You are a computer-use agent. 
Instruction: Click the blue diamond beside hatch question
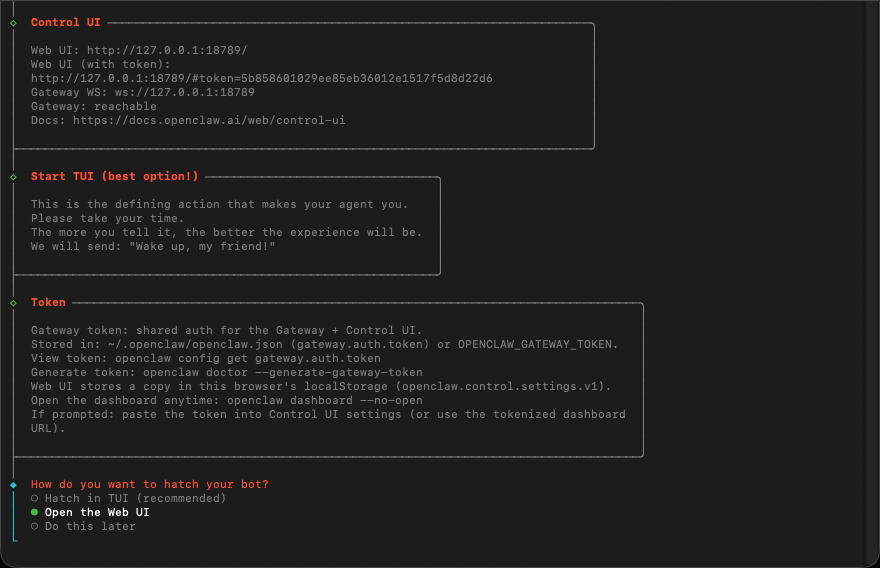tap(13, 484)
